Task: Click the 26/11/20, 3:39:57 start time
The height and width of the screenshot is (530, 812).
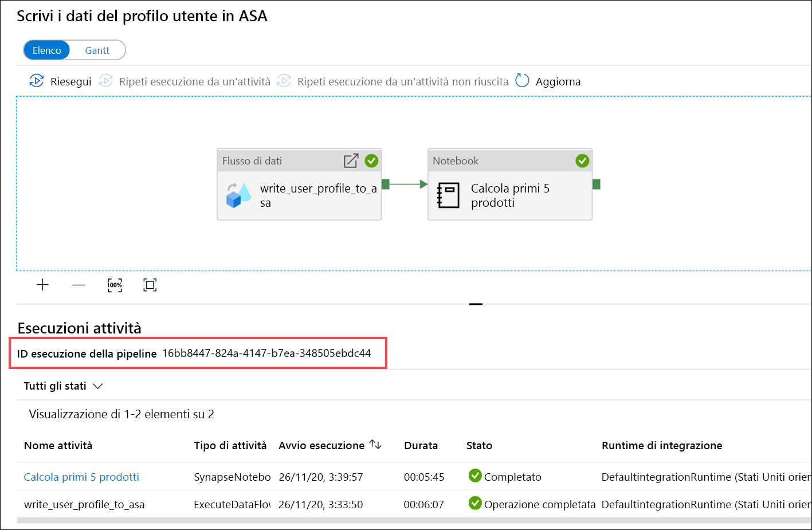Action: point(321,477)
